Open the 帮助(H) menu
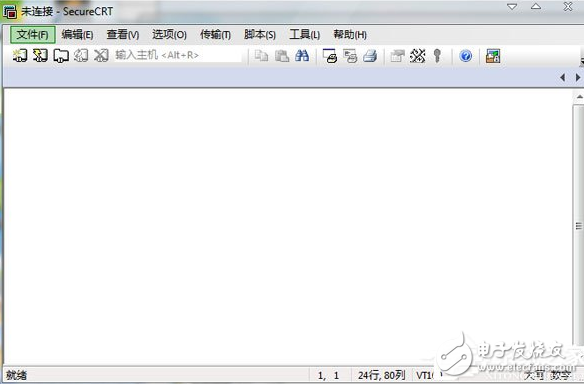 350,35
